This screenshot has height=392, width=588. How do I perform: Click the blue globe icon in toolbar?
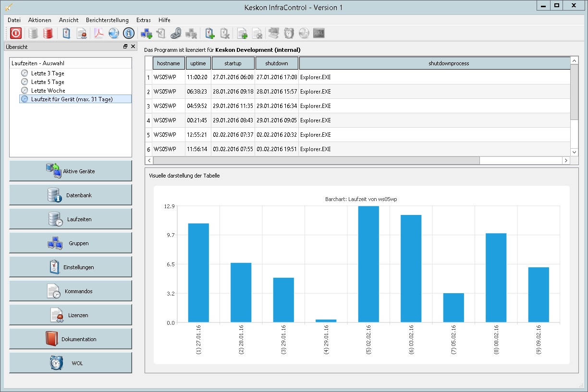coord(114,33)
